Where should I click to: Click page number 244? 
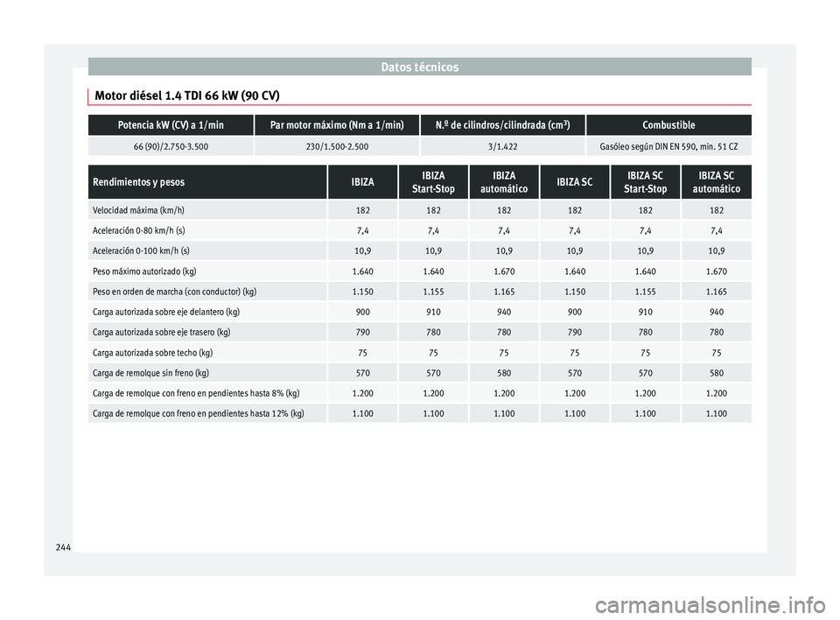(x=63, y=547)
